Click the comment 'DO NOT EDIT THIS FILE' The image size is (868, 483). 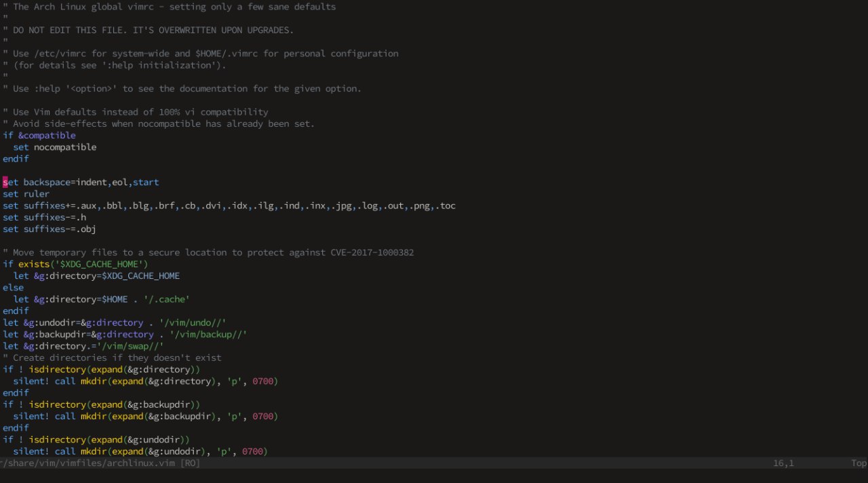click(x=149, y=31)
